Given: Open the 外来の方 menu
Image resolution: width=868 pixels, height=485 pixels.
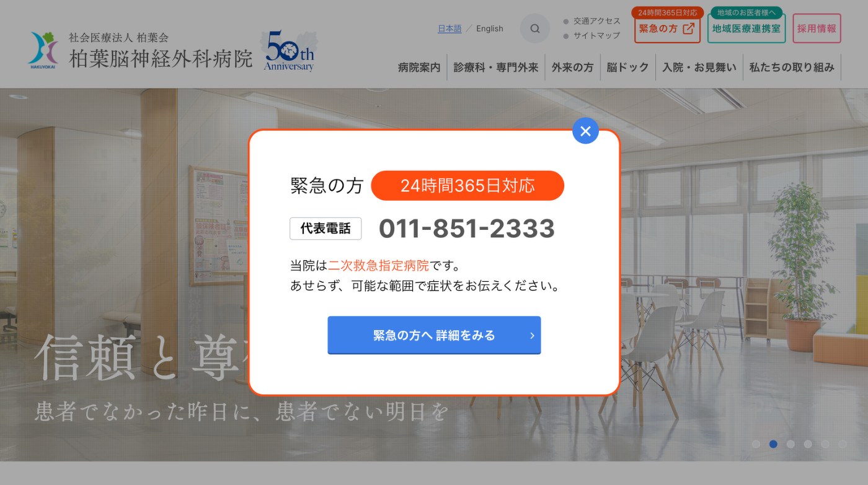Looking at the screenshot, I should pos(572,67).
